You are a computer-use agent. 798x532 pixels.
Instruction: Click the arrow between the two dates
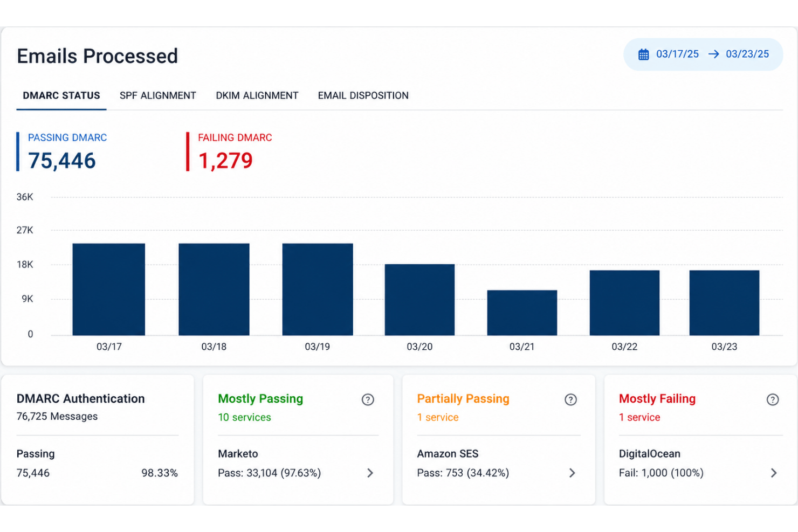(713, 54)
